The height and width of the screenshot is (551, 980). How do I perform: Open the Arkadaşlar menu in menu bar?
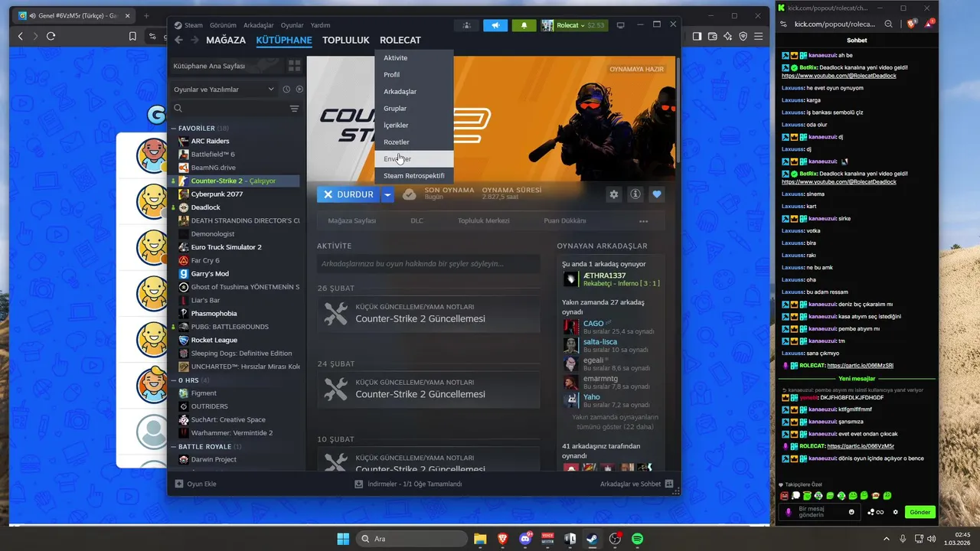click(258, 25)
